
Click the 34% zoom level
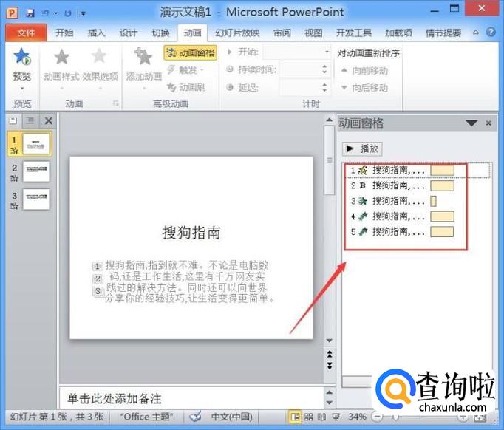click(x=357, y=417)
